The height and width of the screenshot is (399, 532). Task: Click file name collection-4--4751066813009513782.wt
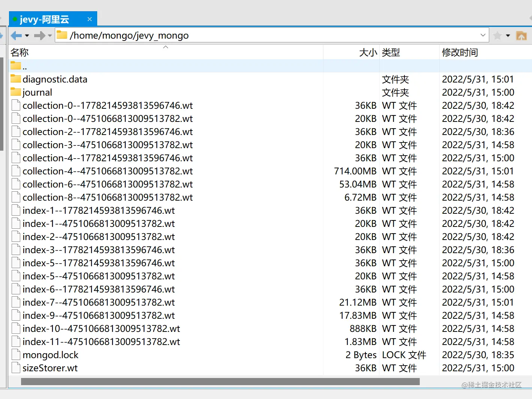(x=108, y=171)
